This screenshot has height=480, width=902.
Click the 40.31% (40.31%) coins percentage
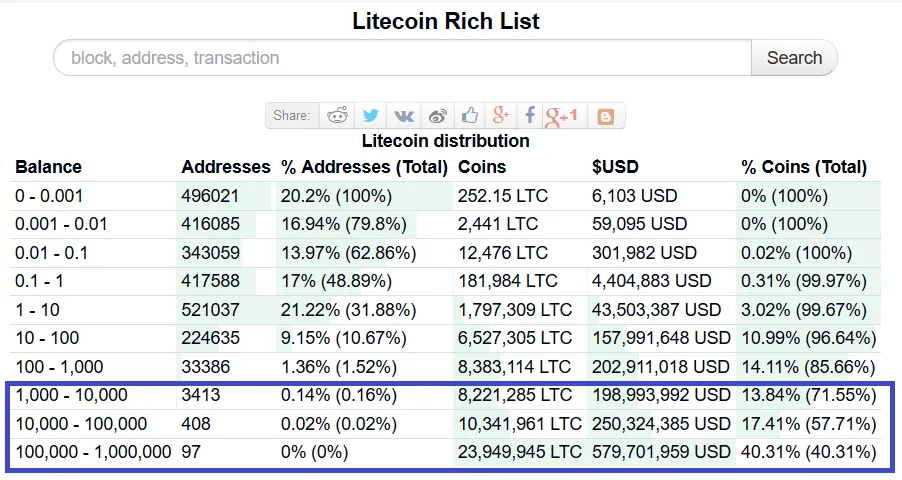[809, 452]
